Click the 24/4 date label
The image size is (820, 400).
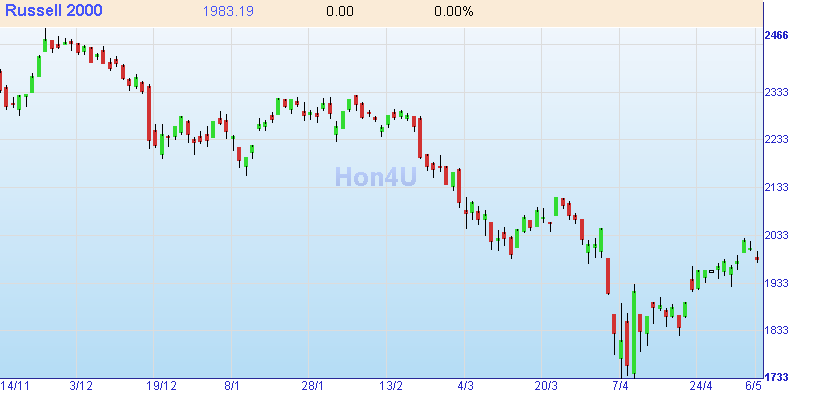pyautogui.click(x=701, y=386)
